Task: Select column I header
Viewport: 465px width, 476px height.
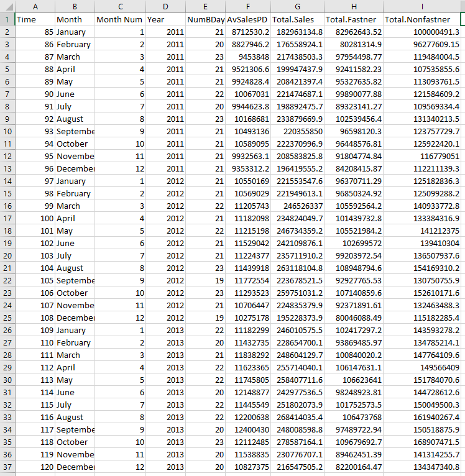Action: pos(422,6)
